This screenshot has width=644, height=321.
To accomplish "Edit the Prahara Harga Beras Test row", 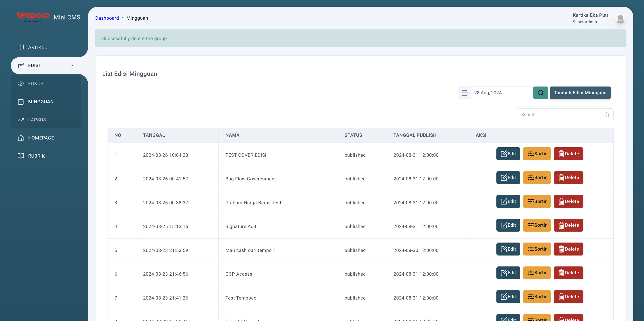I will (x=508, y=201).
